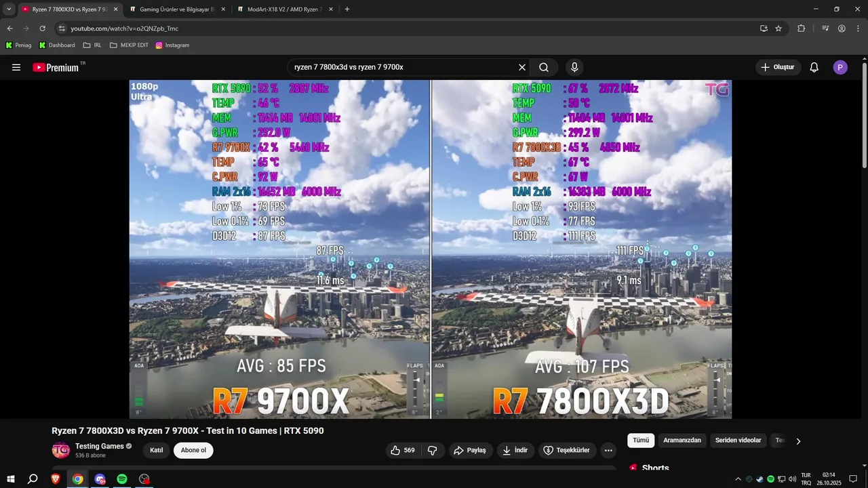Open Windows taskbar search
Viewport: 868px width, 488px height.
33,479
